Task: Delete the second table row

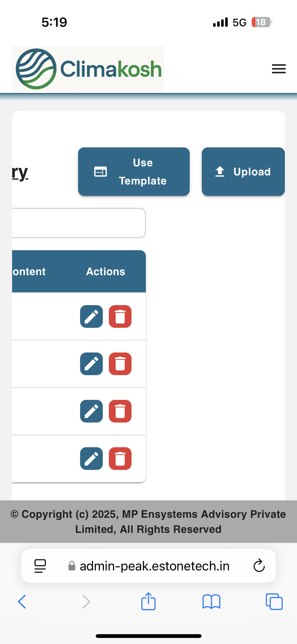Action: [x=120, y=364]
